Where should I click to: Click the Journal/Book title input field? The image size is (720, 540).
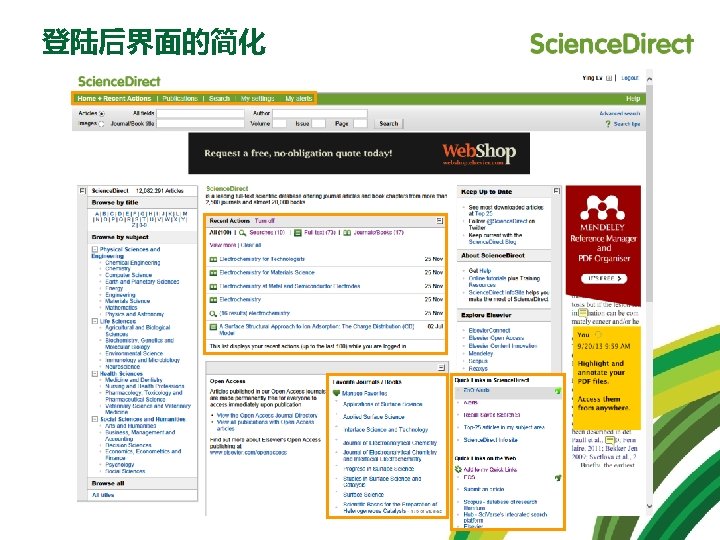[x=200, y=124]
